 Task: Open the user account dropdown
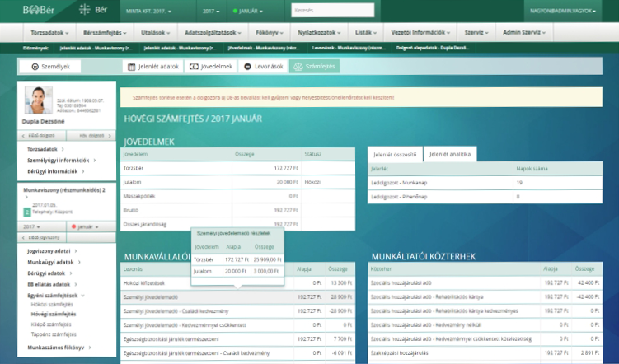(x=563, y=11)
